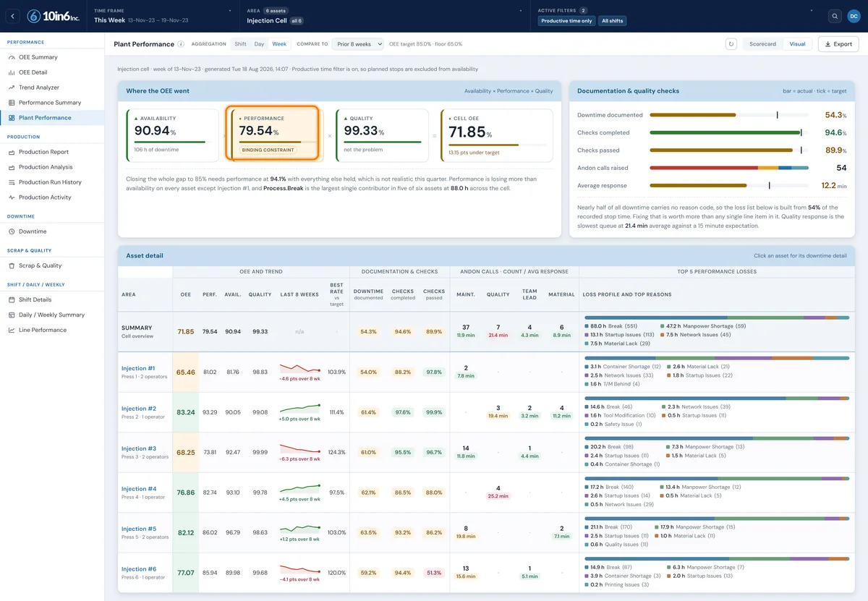868x601 pixels.
Task: Select the Availability 90.94% card
Action: 172,135
